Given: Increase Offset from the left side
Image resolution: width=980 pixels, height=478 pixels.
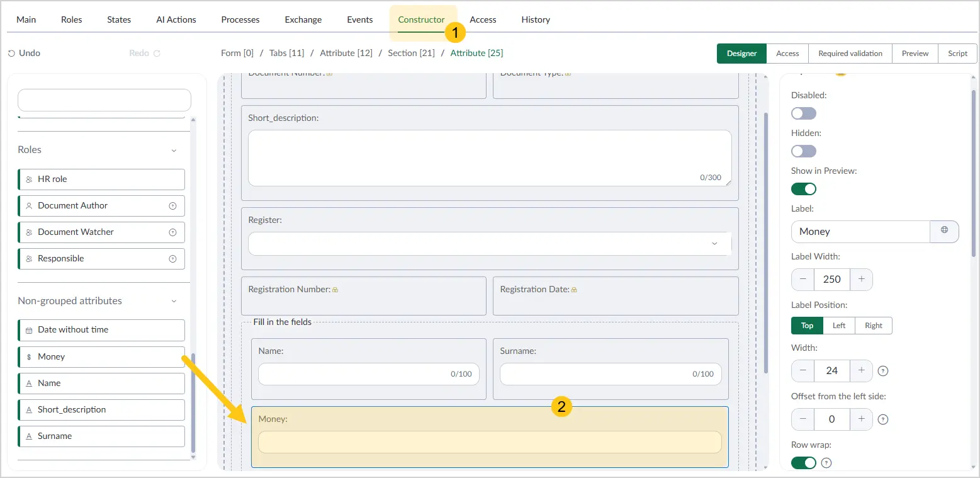Looking at the screenshot, I should tap(862, 419).
